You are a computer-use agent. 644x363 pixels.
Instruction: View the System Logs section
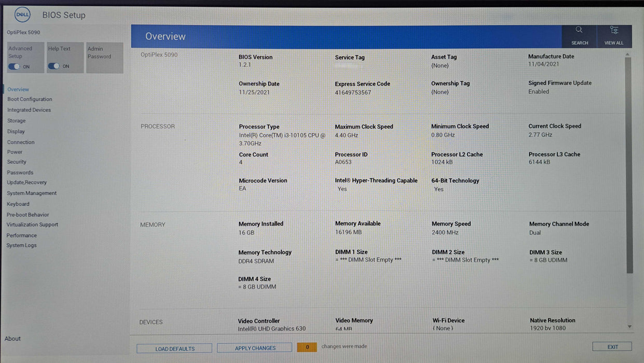coord(21,245)
